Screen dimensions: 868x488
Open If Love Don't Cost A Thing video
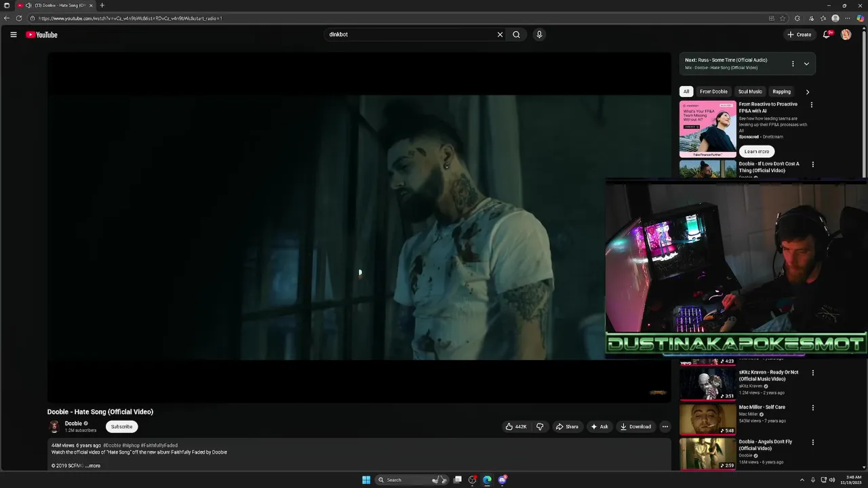click(x=769, y=167)
